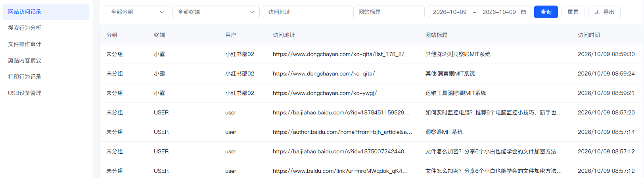Select URL ending kc-ywgj/
The width and height of the screenshot is (644, 178).
click(x=325, y=93)
